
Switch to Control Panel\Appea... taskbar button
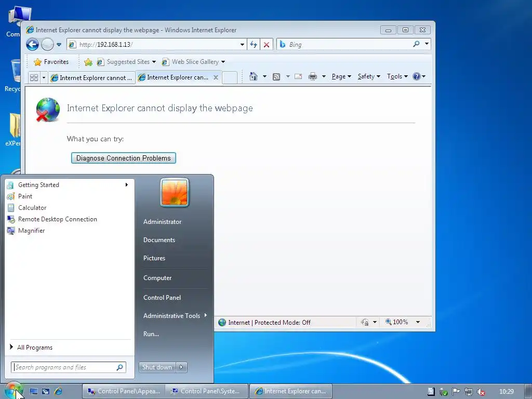point(124,391)
